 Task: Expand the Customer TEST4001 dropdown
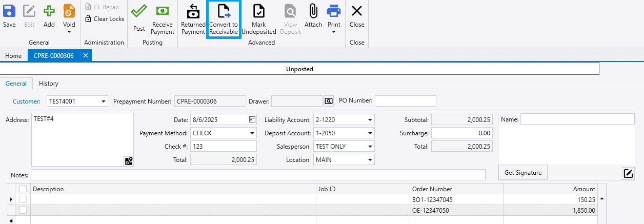[104, 101]
